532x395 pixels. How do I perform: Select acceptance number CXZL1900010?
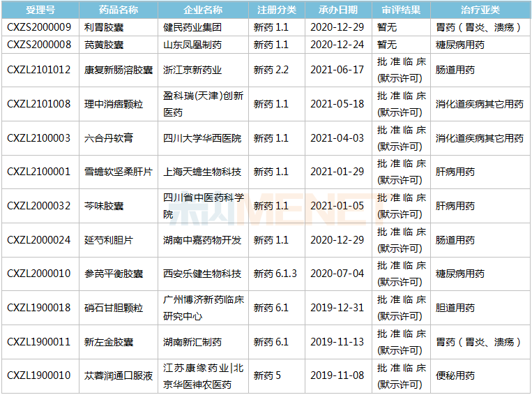click(38, 375)
